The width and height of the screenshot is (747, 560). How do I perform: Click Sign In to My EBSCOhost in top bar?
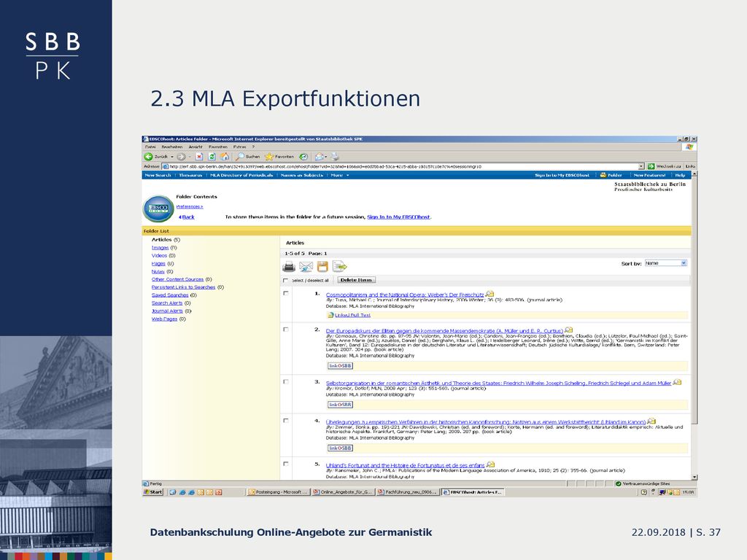pos(562,175)
